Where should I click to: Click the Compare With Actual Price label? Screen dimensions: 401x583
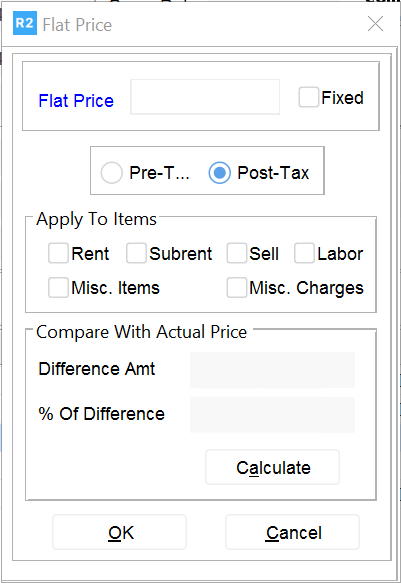(x=142, y=332)
